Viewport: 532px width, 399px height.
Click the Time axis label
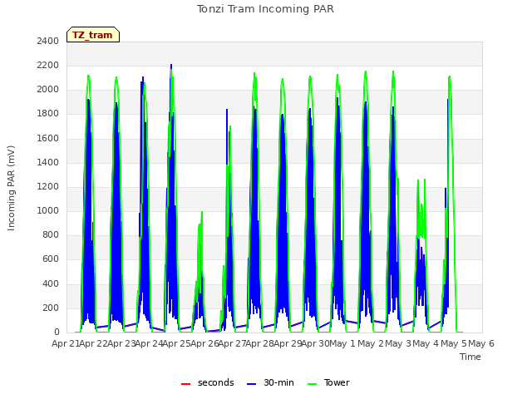click(x=470, y=357)
